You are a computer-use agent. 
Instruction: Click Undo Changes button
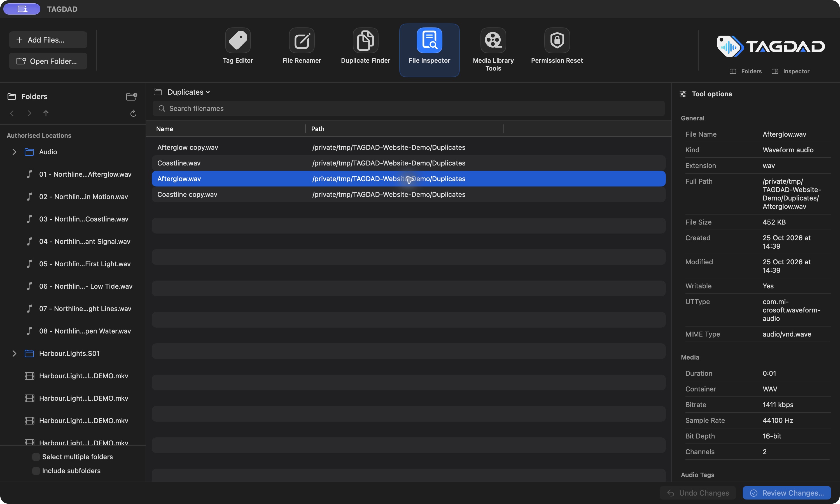coord(698,493)
